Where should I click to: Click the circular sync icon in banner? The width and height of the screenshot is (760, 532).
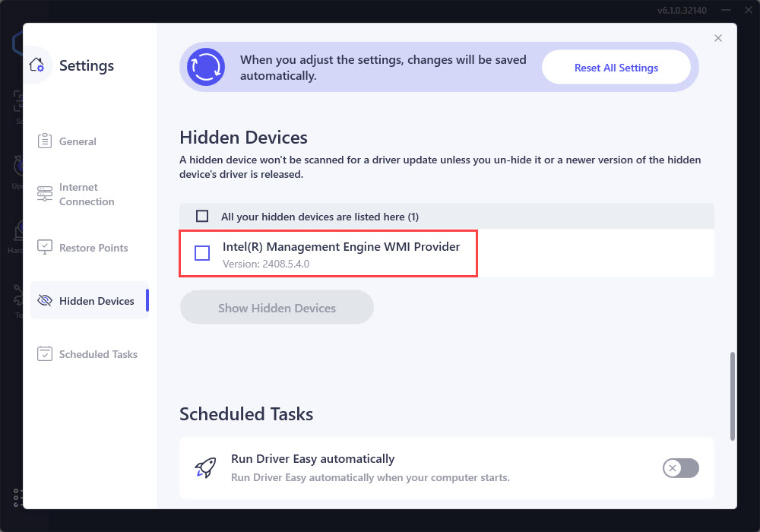click(206, 68)
